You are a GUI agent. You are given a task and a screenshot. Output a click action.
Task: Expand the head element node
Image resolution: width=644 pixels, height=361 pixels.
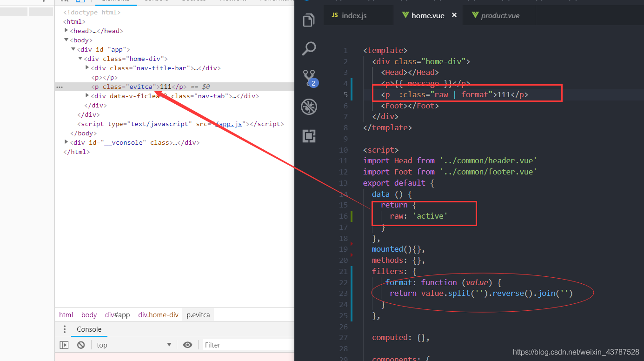click(x=66, y=31)
